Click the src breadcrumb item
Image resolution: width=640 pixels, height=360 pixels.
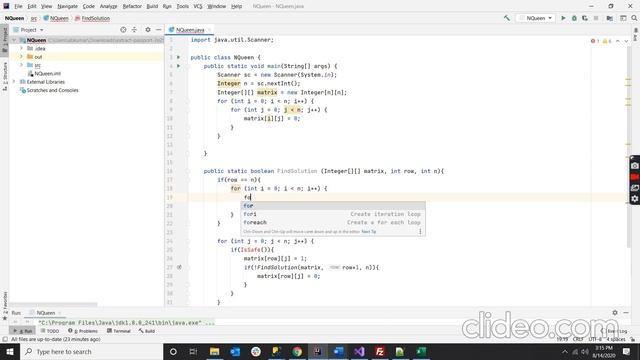[34, 18]
